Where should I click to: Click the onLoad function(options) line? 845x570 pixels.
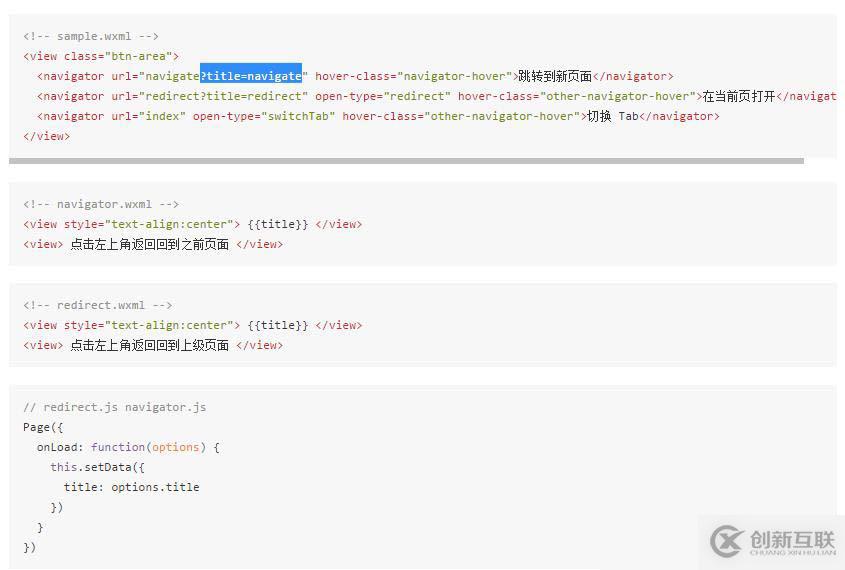tap(128, 447)
